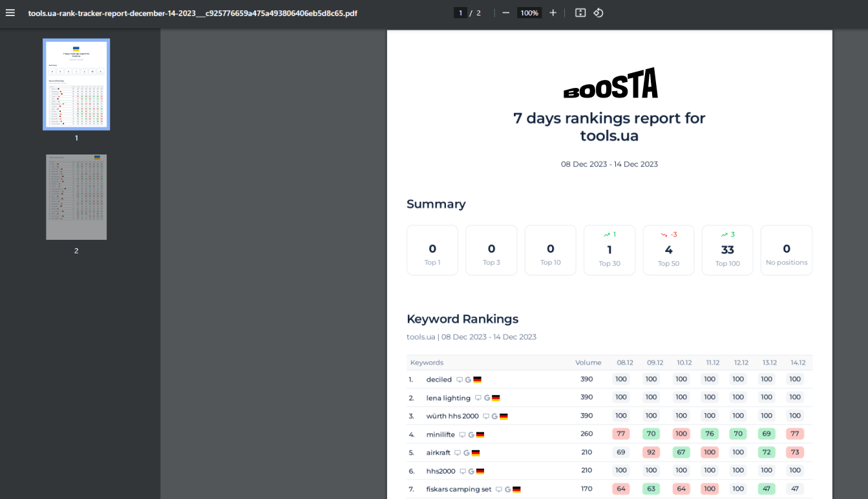
Task: Open page 1 thumbnail
Action: (x=76, y=85)
